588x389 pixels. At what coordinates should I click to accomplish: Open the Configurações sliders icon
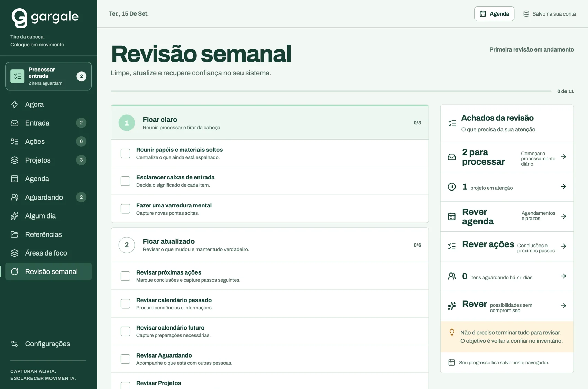pyautogui.click(x=15, y=344)
